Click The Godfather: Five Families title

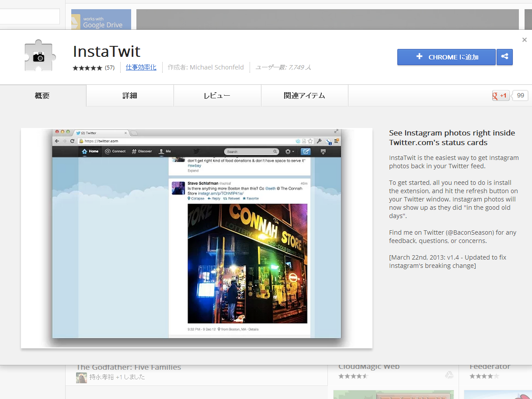point(129,368)
